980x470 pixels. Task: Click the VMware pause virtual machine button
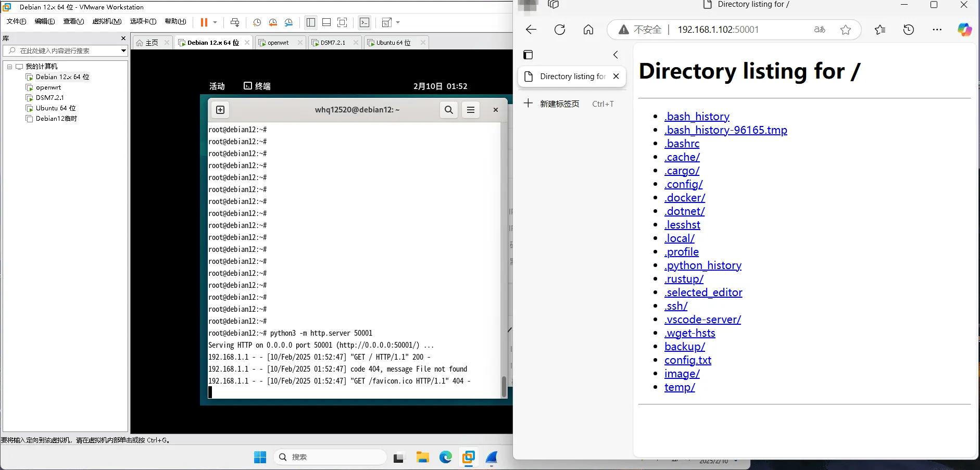[x=204, y=22]
